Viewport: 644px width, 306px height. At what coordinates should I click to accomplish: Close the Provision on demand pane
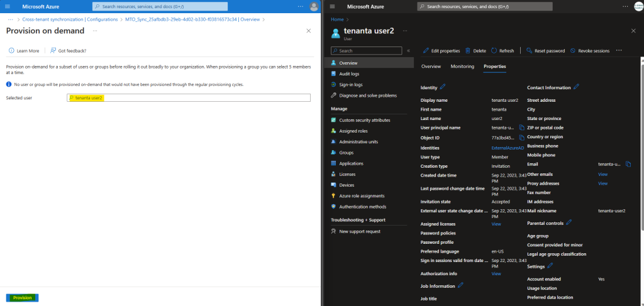click(309, 31)
